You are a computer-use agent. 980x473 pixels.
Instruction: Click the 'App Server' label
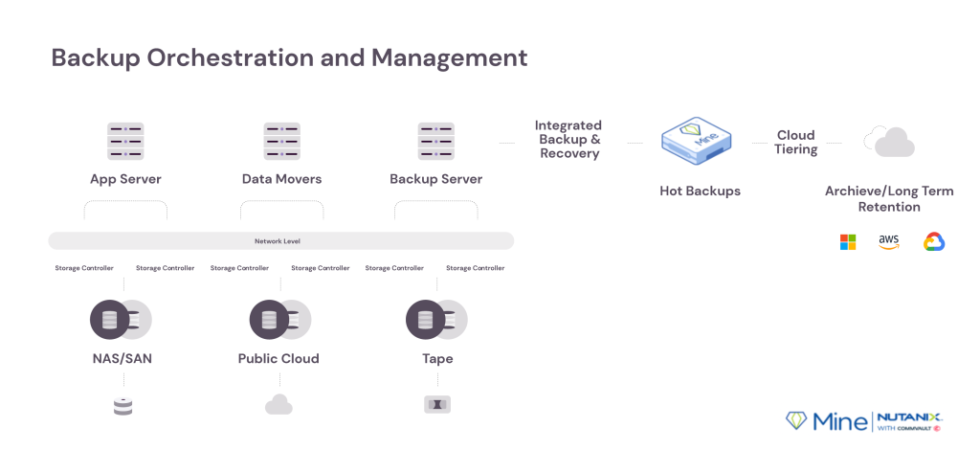coord(125,180)
